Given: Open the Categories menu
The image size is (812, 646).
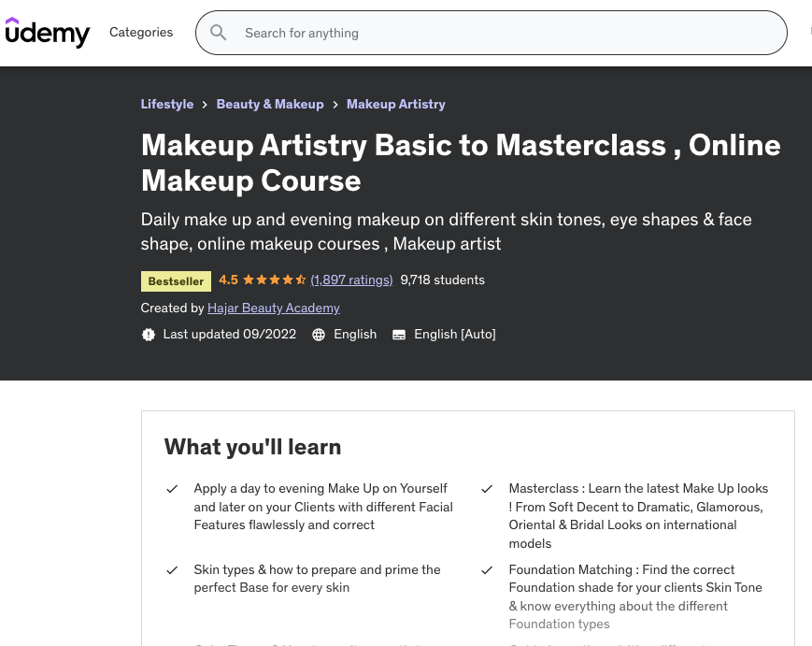Looking at the screenshot, I should [141, 33].
